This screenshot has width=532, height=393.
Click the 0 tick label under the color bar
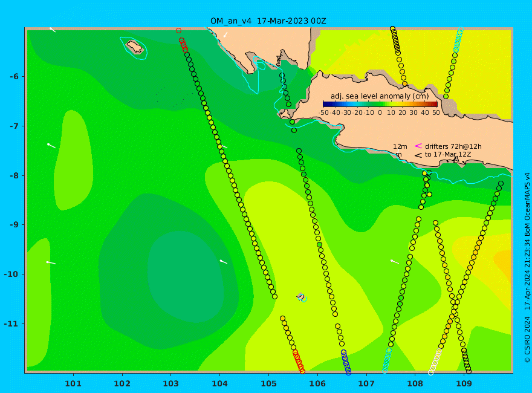pyautogui.click(x=380, y=112)
